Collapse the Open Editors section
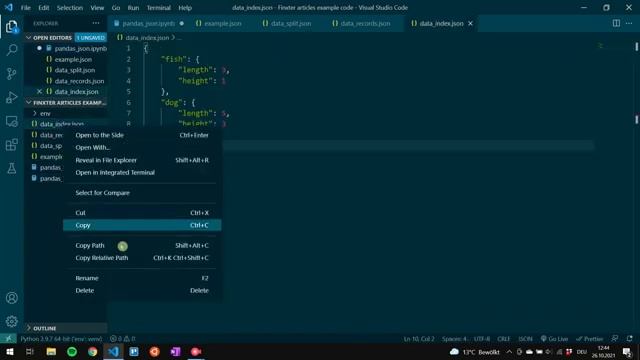This screenshot has height=360, width=640. 65,38
